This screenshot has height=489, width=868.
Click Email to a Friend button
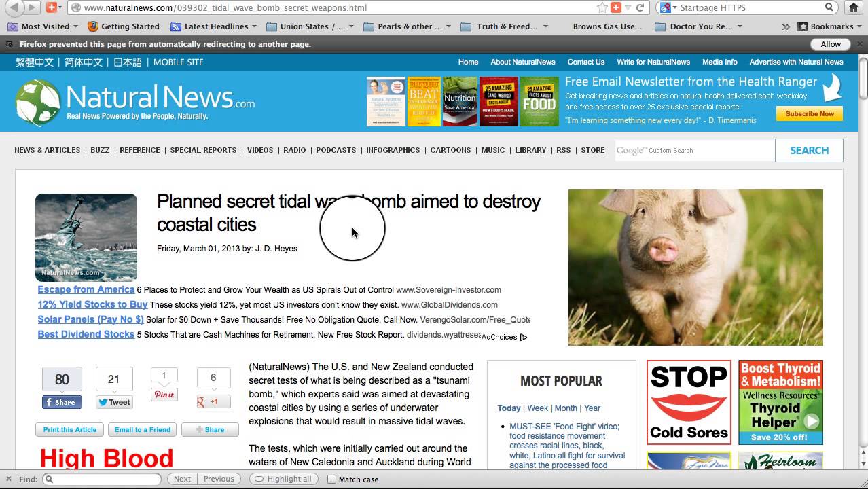143,430
